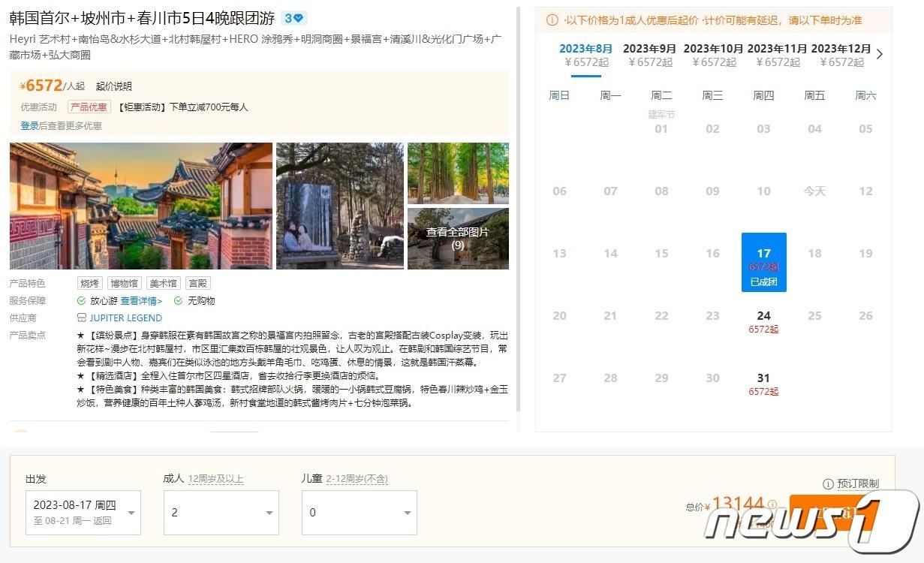Screen dimensions: 924x563
Task: Open the departure date dropdown
Action: (83, 513)
